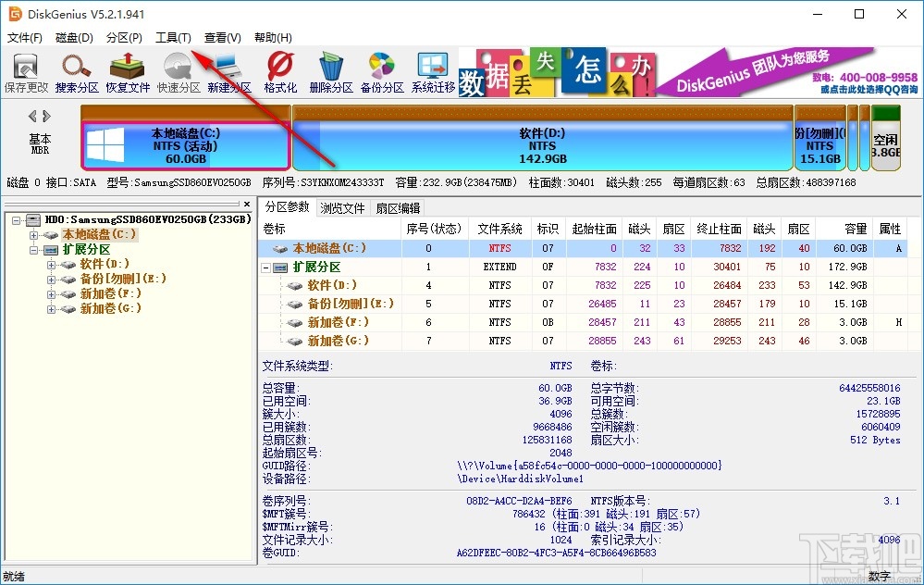Close the left disk tree panel
The height and width of the screenshot is (585, 924).
coord(247,205)
